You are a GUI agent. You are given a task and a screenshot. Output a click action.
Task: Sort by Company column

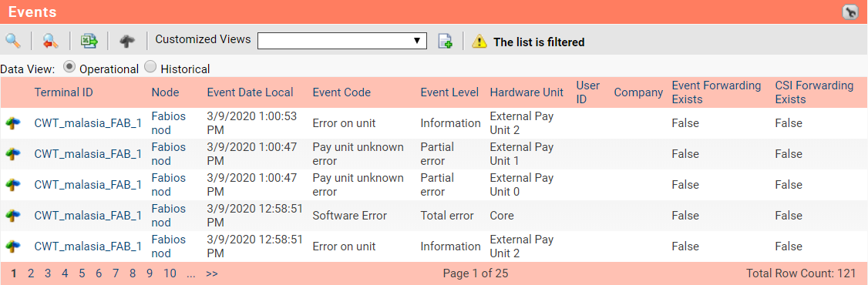tap(638, 92)
